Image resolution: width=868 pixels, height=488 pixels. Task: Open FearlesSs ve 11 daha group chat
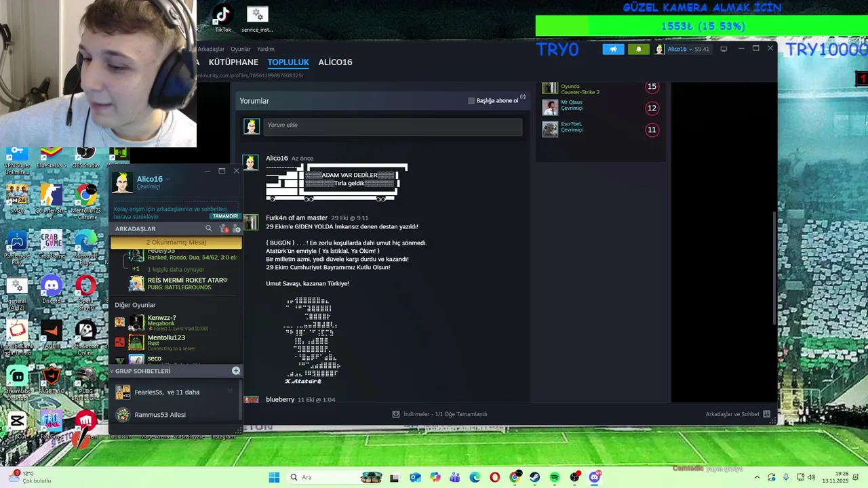[176, 392]
